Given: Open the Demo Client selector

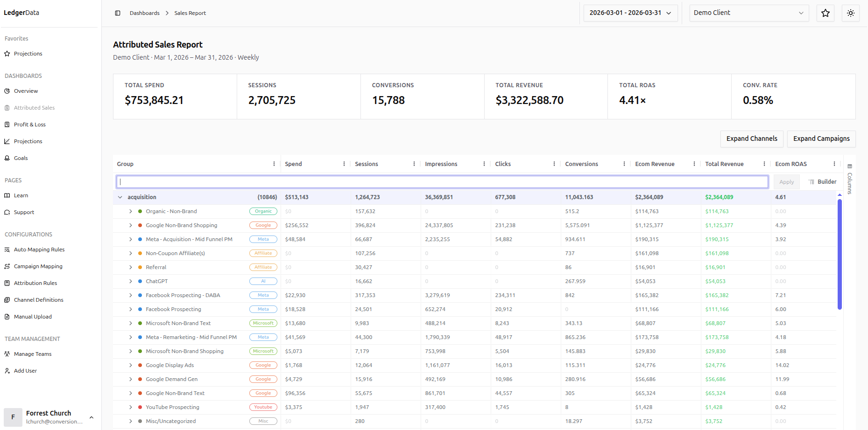Looking at the screenshot, I should pos(749,13).
